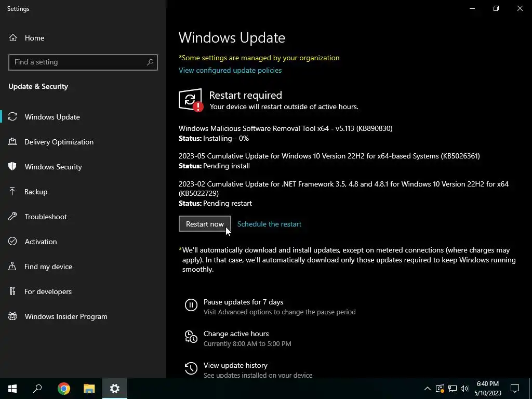Screen dimensions: 532x399
Task: Click the Delivery Optimization icon
Action: point(12,142)
